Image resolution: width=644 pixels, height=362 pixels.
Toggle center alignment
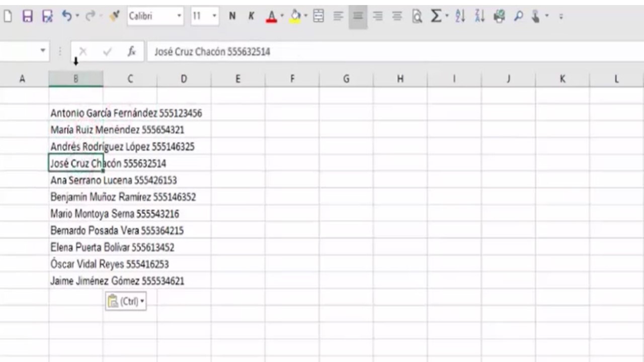[x=358, y=17]
